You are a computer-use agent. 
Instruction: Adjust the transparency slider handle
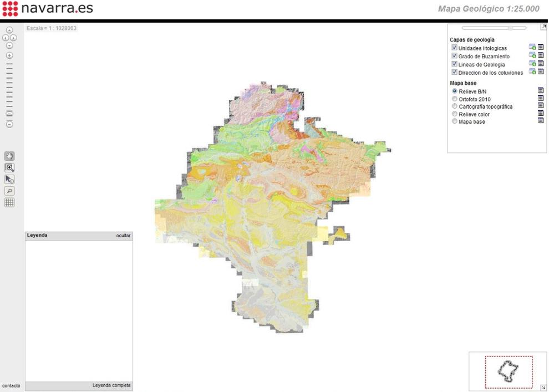tap(510, 27)
